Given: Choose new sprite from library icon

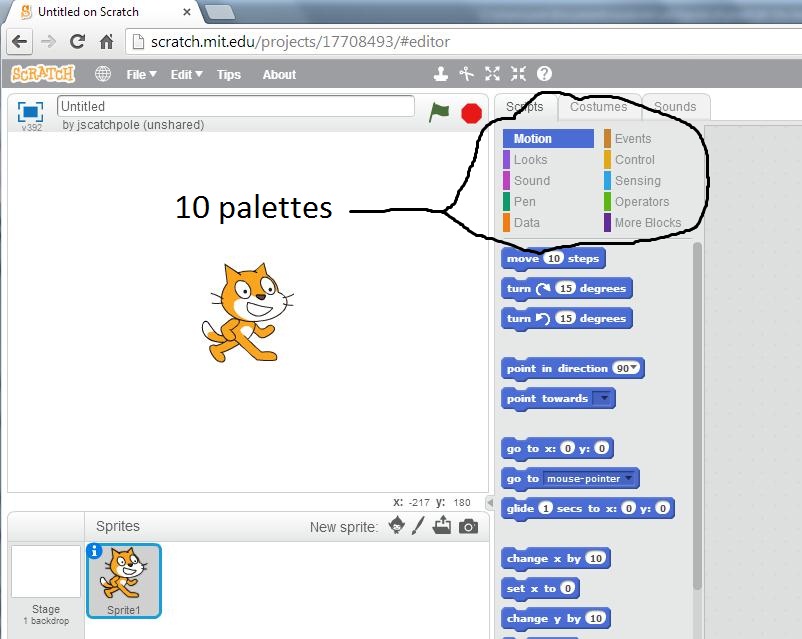Looking at the screenshot, I should pos(396,525).
